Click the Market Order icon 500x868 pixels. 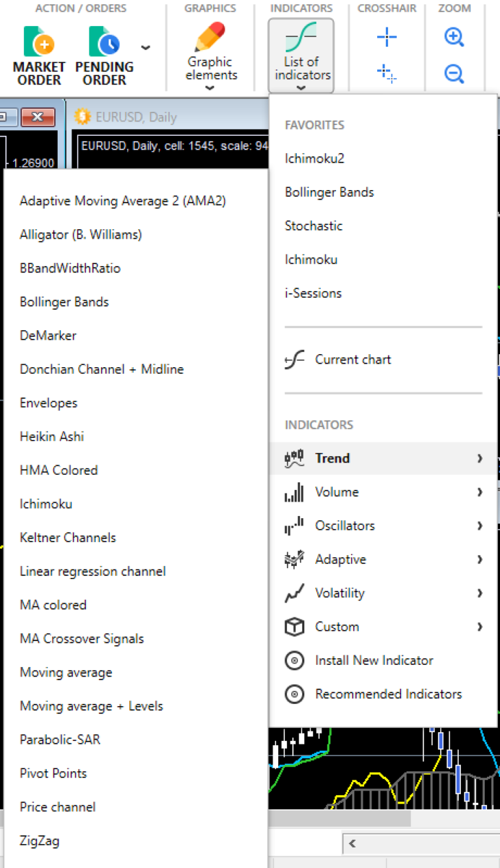(39, 43)
